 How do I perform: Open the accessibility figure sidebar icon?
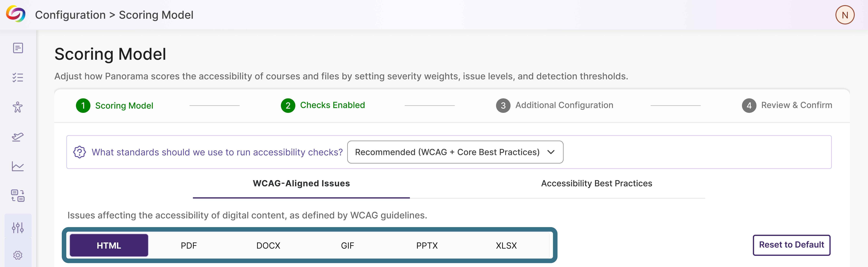[18, 107]
